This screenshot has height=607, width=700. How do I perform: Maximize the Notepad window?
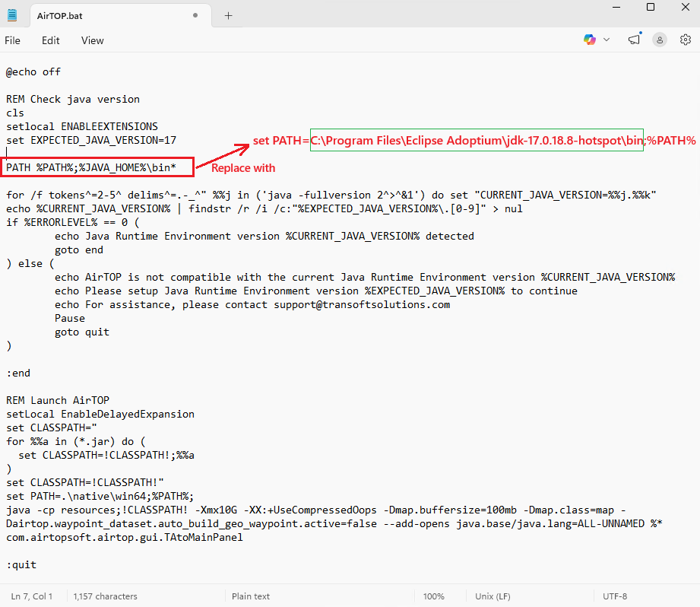(651, 8)
